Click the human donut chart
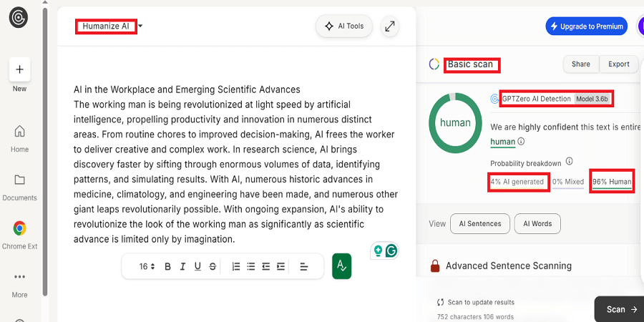The height and width of the screenshot is (322, 644). tap(455, 122)
